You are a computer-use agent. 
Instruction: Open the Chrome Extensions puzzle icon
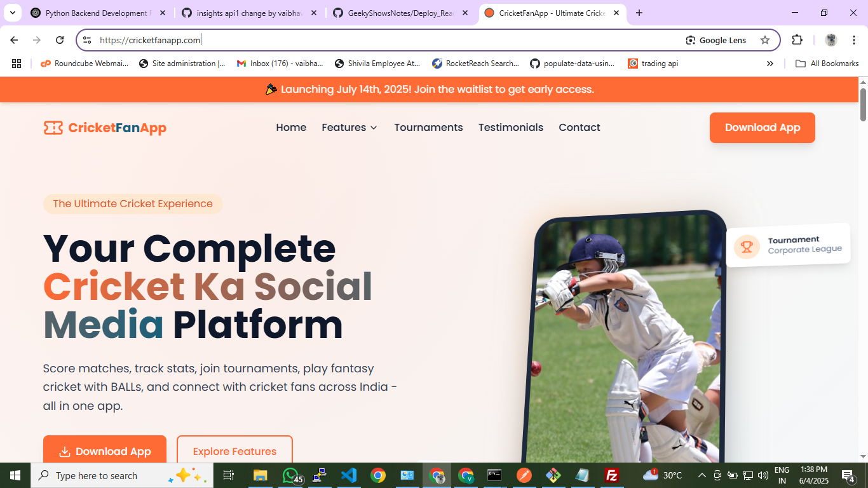click(797, 40)
